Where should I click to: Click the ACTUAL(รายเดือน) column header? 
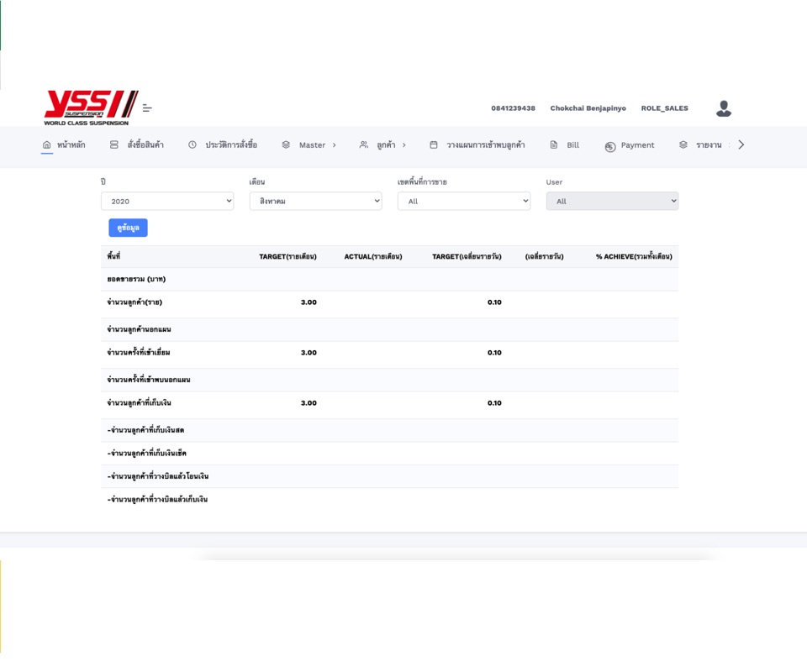(373, 256)
